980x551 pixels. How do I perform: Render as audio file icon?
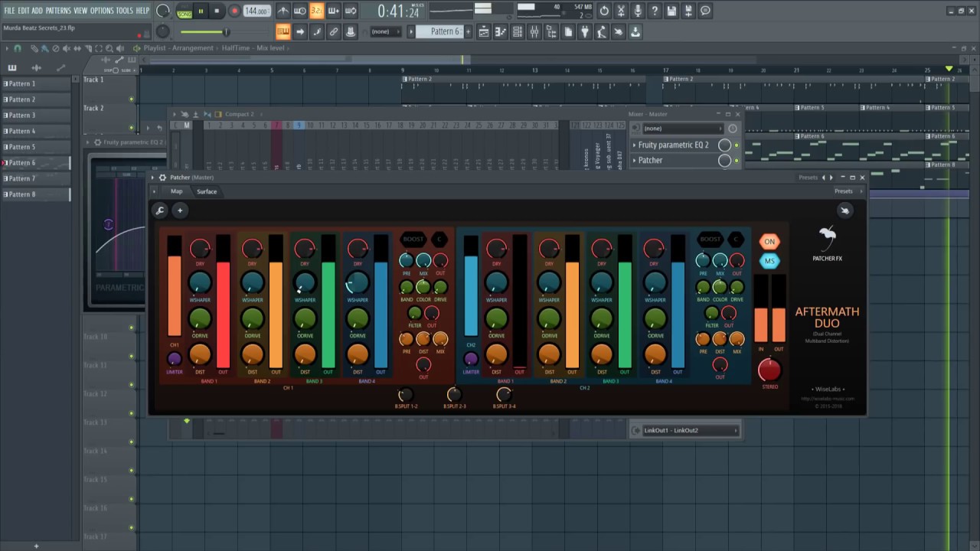coord(688,11)
